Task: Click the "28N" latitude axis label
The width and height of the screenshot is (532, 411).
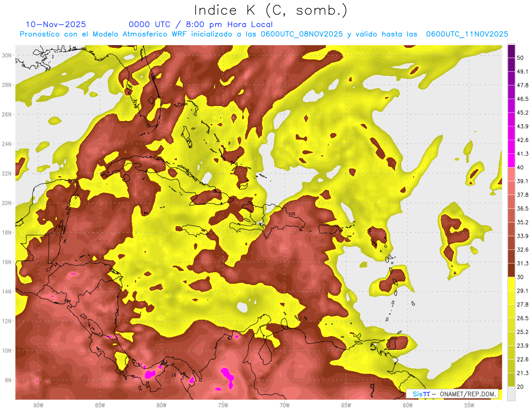Action: pos(7,85)
